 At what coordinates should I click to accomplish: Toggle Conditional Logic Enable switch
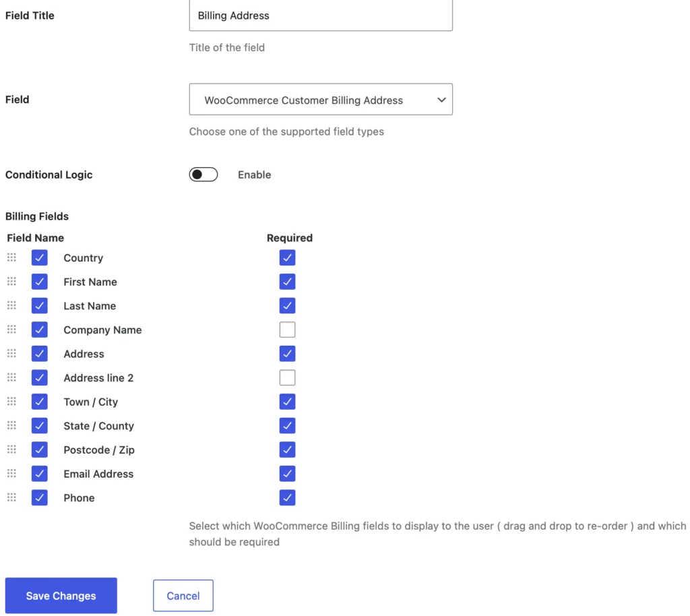[x=203, y=175]
